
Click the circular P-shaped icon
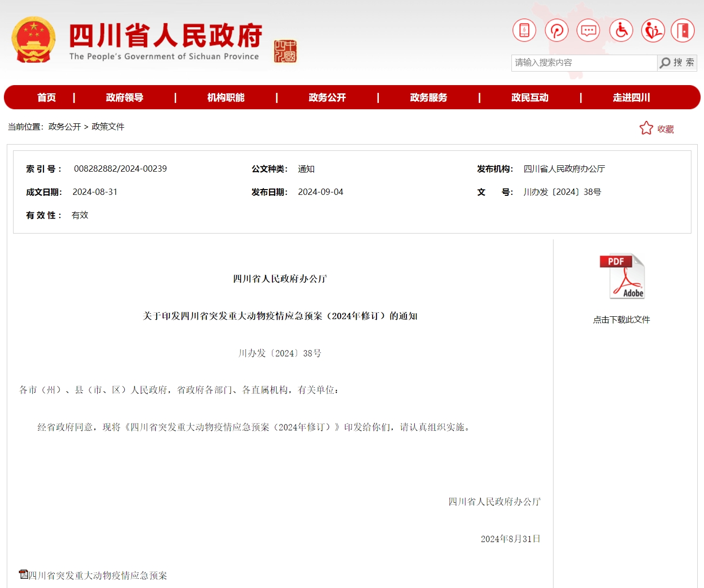click(x=556, y=31)
